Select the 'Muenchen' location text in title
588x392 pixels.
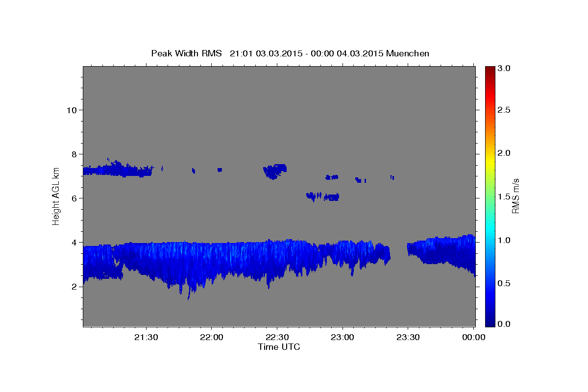(x=407, y=53)
